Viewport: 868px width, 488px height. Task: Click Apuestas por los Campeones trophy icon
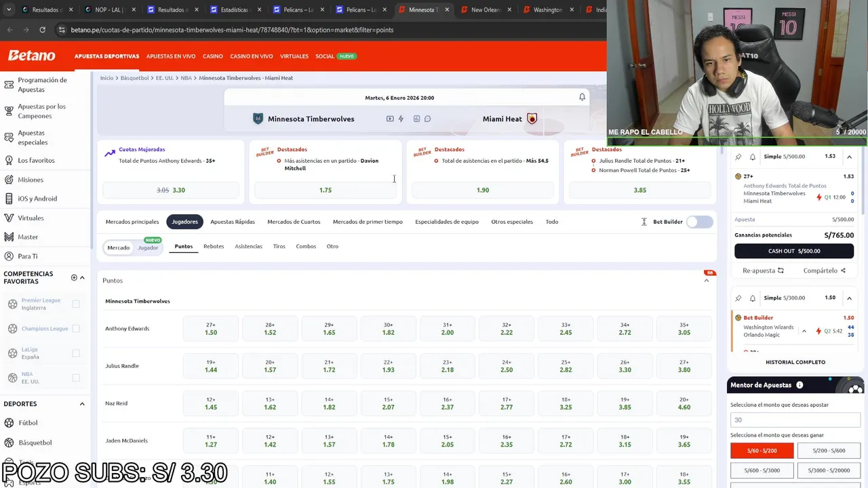coord(9,111)
